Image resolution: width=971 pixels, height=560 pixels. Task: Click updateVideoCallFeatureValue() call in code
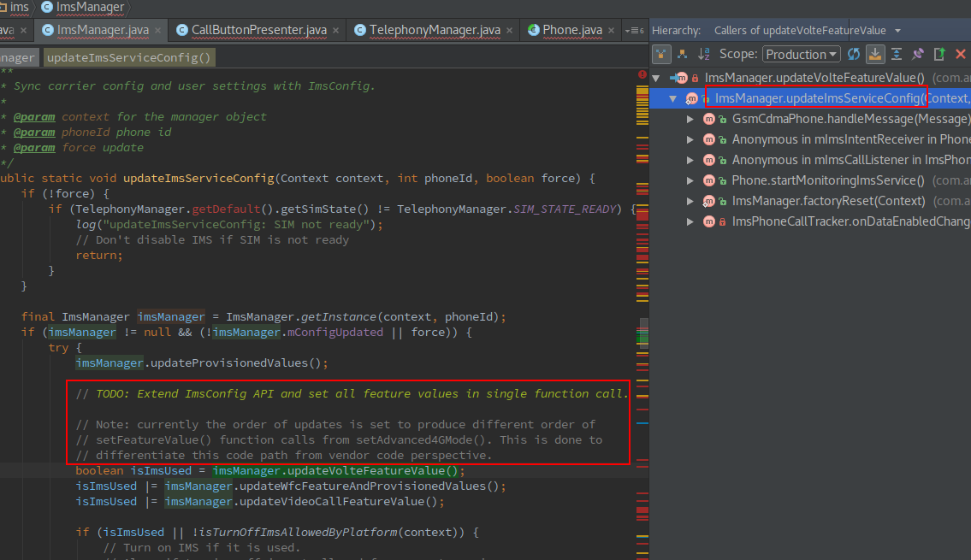[x=338, y=502]
